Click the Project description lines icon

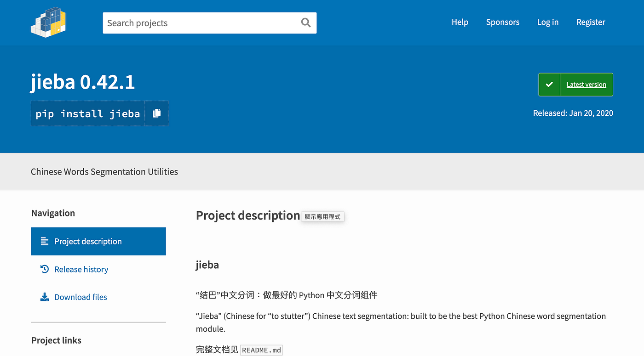45,241
